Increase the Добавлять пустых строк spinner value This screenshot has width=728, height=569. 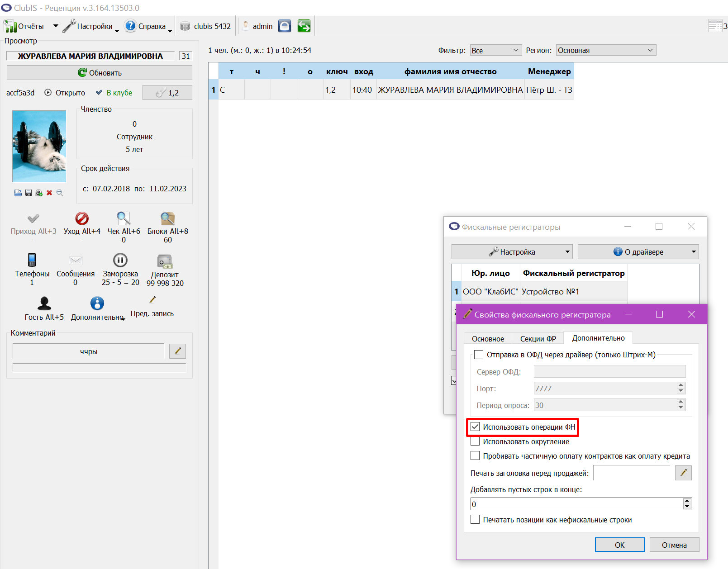(x=687, y=501)
